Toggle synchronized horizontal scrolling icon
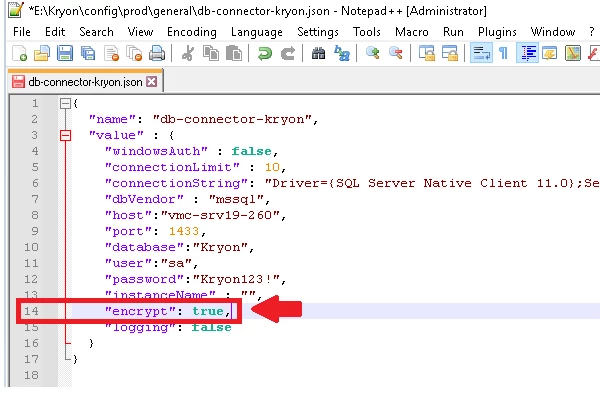 449,53
